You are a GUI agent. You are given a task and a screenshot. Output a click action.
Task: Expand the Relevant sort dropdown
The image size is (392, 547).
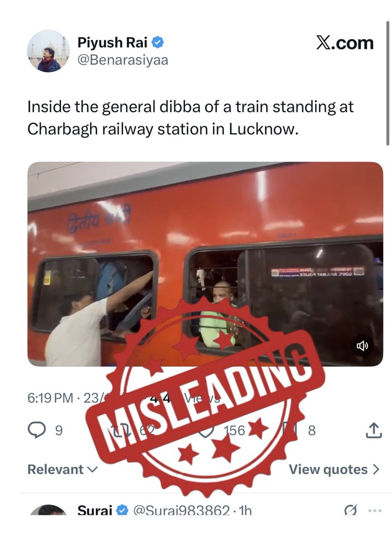point(62,470)
